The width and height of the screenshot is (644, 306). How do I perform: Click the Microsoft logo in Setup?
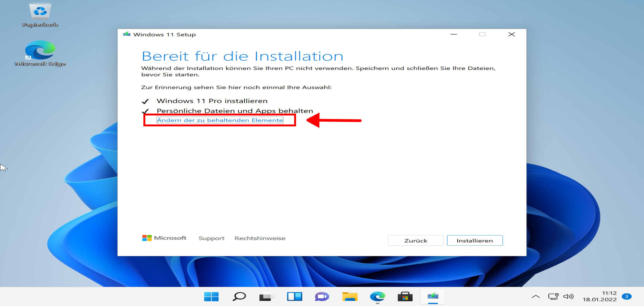(164, 238)
